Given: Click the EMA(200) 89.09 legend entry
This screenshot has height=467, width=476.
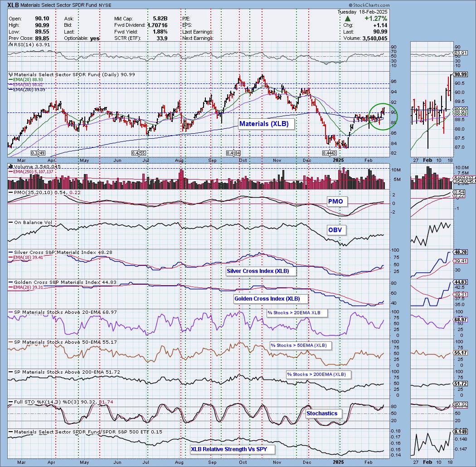Looking at the screenshot, I should tap(27, 90).
